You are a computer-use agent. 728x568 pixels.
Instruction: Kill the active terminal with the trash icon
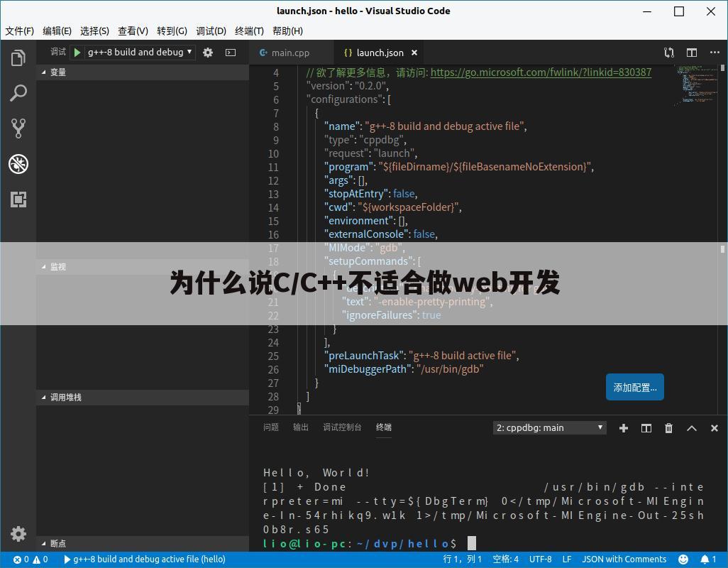668,427
